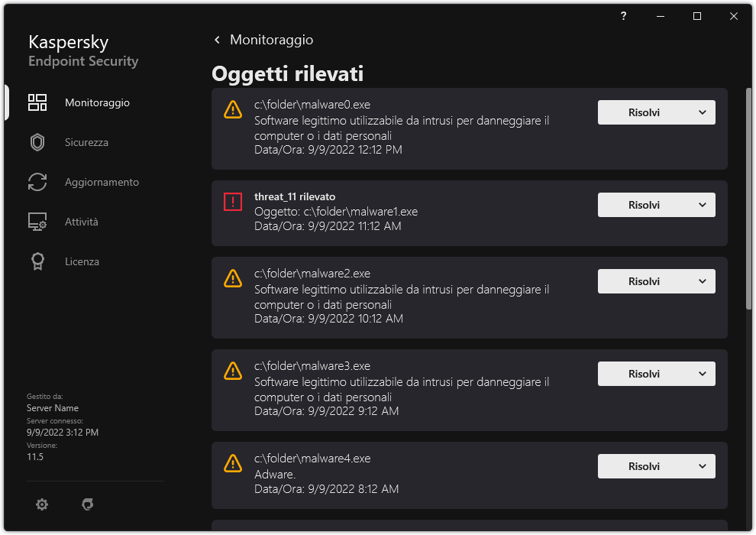Click the warning triangle next to malware4.exe
The width and height of the screenshot is (756, 535).
coord(232,466)
